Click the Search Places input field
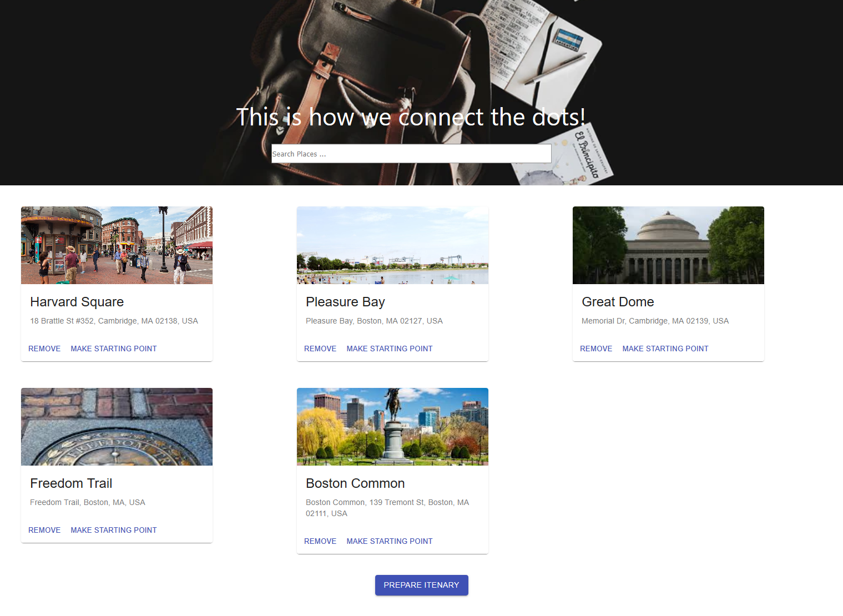The image size is (843, 616). click(x=411, y=154)
